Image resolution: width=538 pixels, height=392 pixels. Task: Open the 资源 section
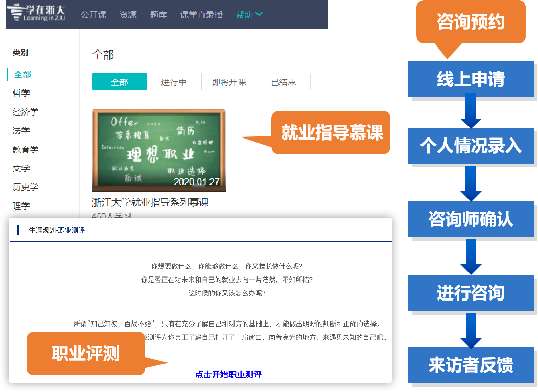128,15
